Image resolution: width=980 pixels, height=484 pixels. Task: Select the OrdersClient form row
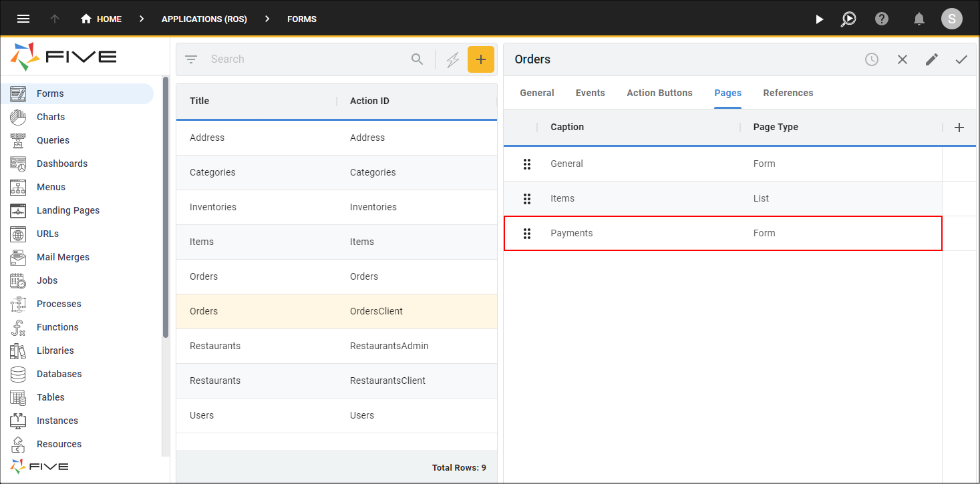(x=337, y=311)
